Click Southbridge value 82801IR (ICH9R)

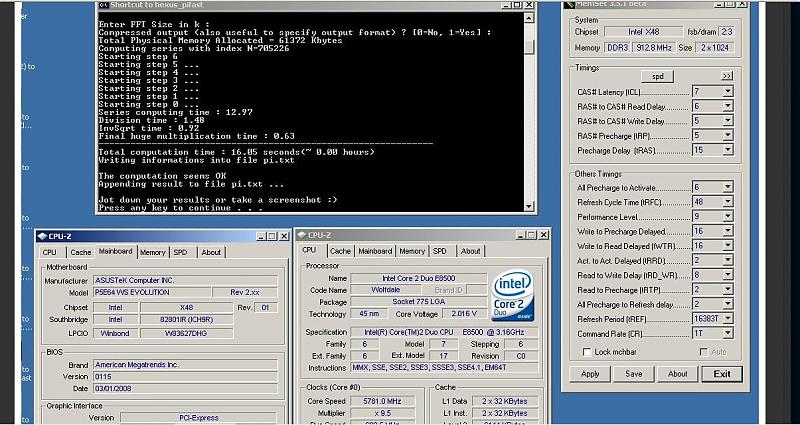point(186,319)
